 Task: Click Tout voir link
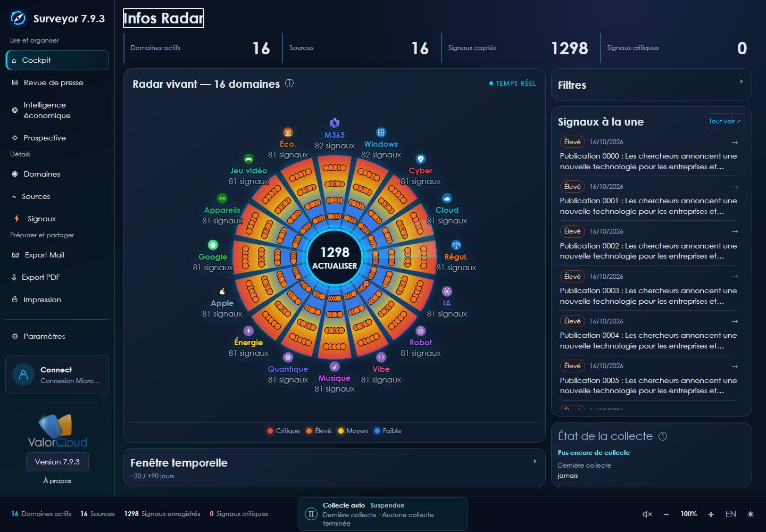click(x=725, y=121)
